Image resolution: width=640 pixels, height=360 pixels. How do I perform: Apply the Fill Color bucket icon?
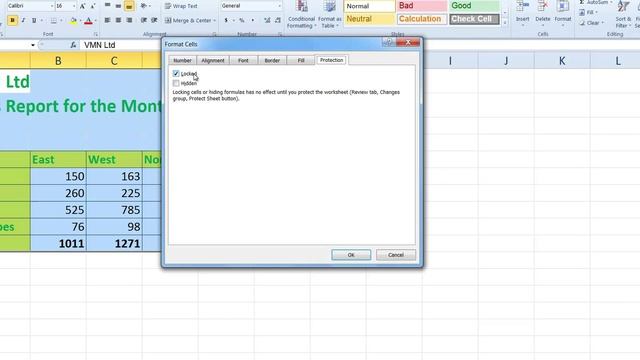(73, 20)
